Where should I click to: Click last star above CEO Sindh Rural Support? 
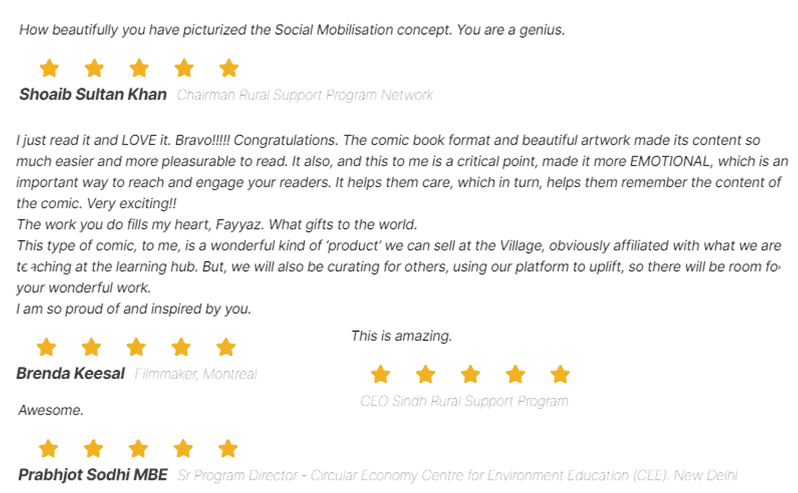(x=560, y=374)
